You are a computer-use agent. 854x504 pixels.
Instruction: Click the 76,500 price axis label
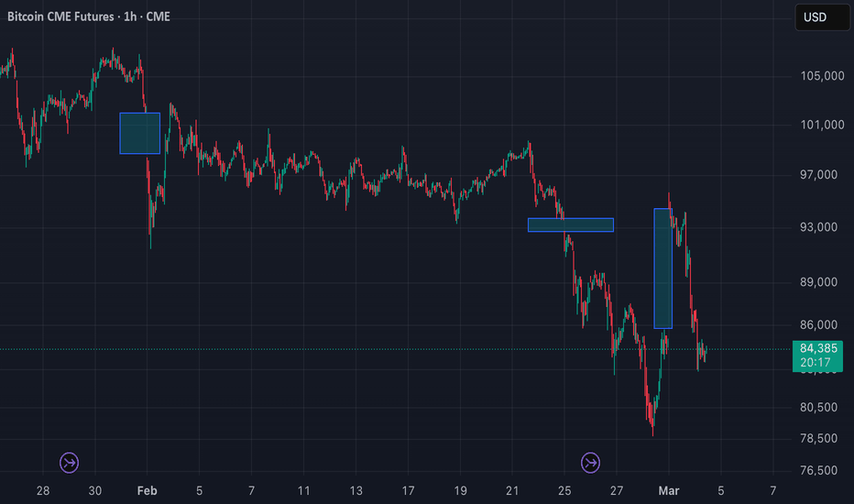click(x=818, y=470)
